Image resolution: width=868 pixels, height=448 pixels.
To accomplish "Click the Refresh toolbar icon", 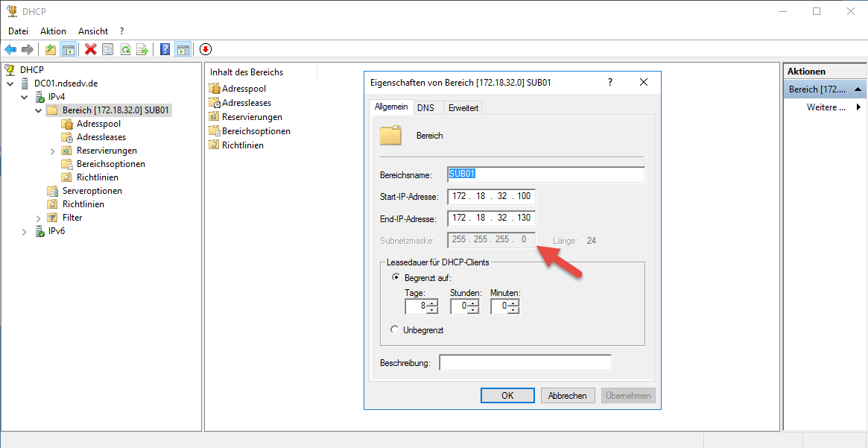I will coord(126,49).
